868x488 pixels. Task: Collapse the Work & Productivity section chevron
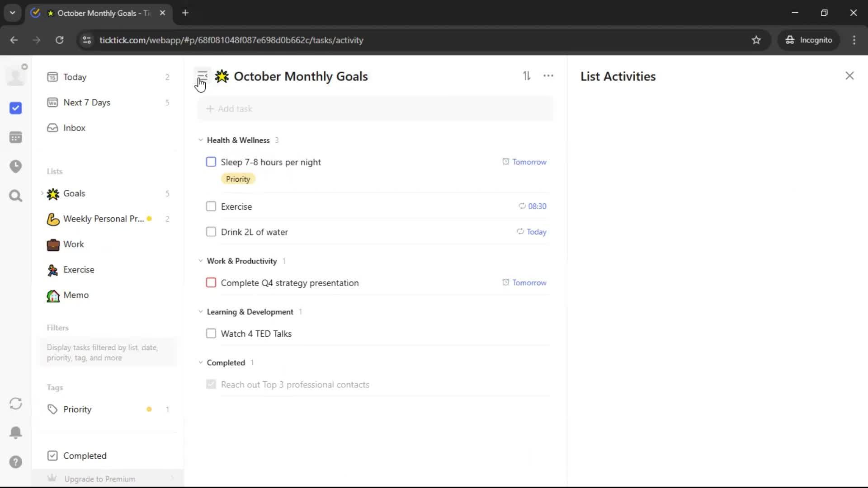(201, 261)
